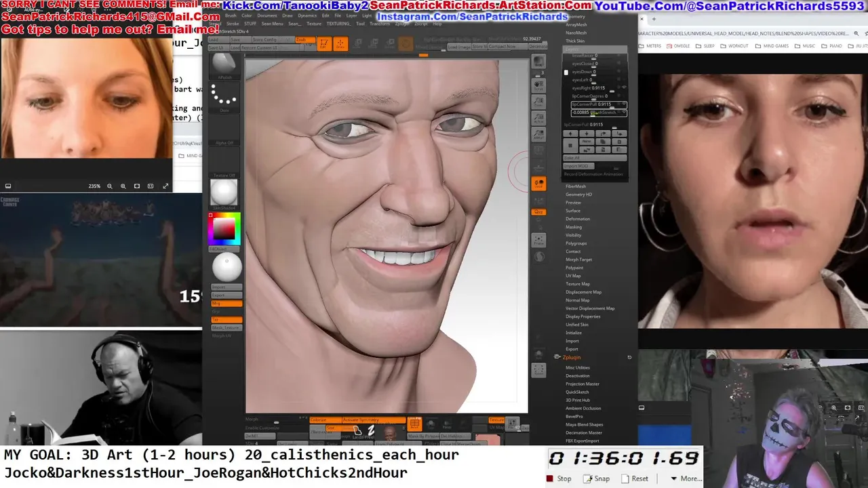The image size is (868, 488).
Task: Move layer down with arrow button
Action: coord(586,134)
